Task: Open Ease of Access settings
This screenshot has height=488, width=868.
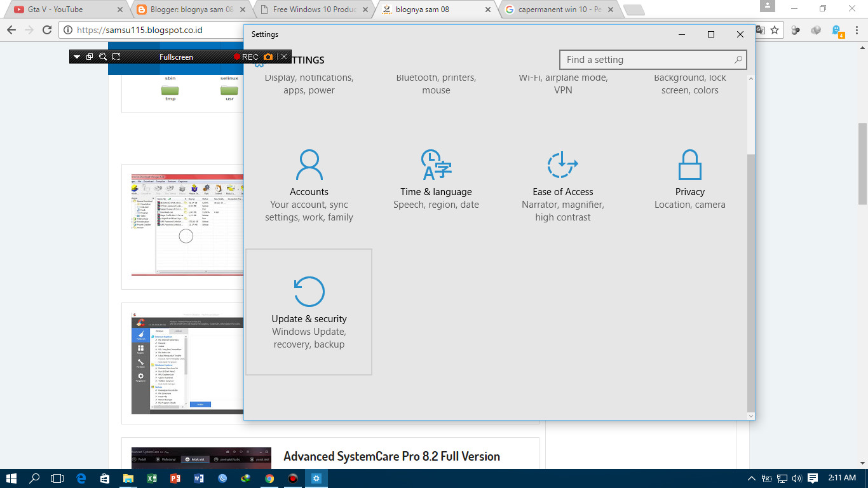Action: tap(562, 184)
